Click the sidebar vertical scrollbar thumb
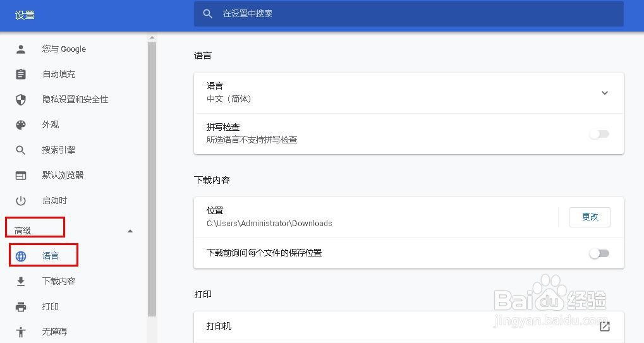The image size is (644, 343). tap(152, 179)
